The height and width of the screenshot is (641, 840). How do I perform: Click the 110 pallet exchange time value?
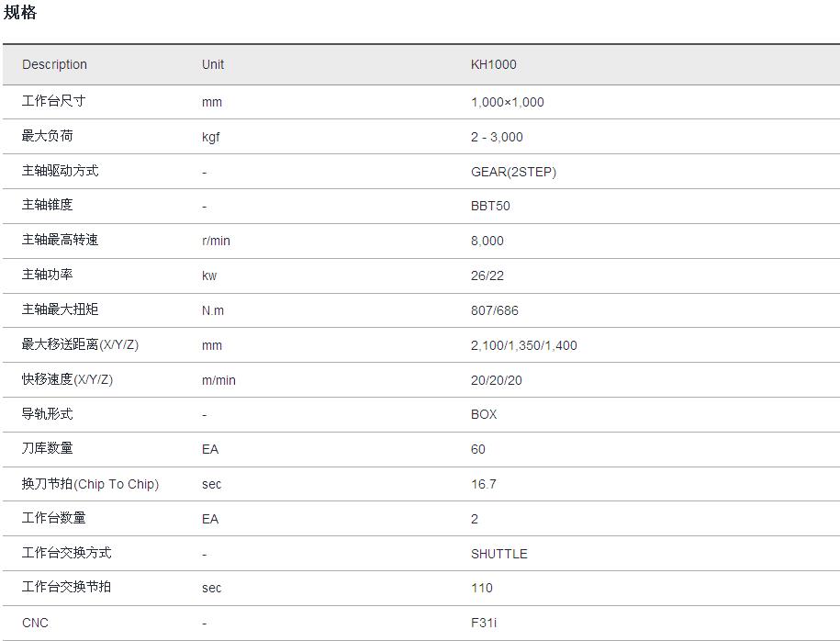[x=482, y=588]
